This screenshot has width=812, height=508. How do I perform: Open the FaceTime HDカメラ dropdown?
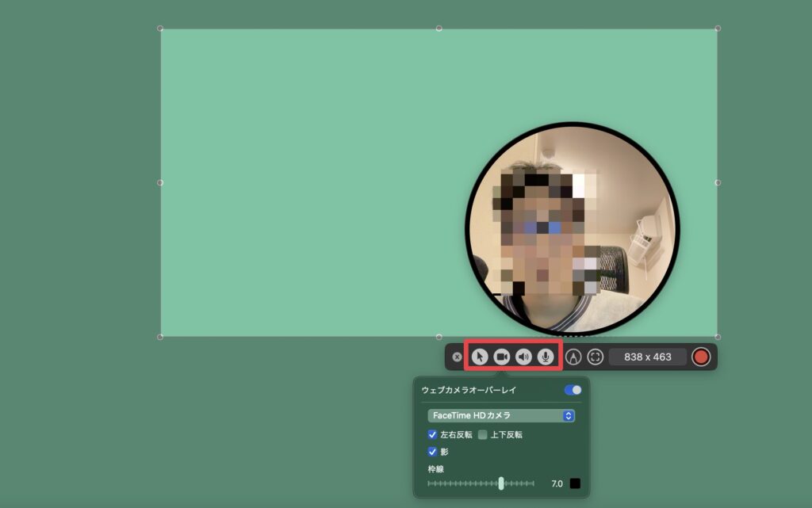click(501, 415)
